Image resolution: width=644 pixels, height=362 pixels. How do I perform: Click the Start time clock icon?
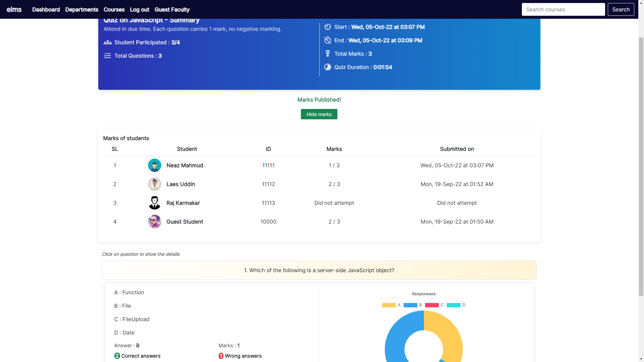328,27
